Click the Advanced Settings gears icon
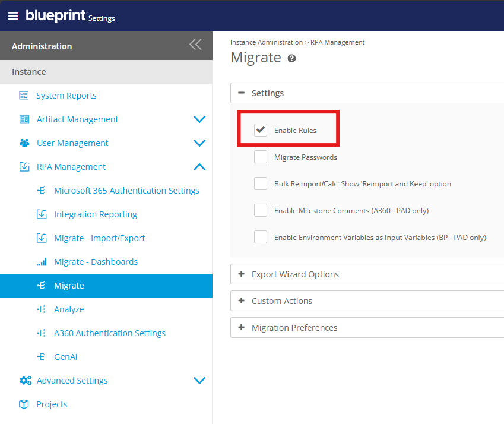 [x=25, y=381]
